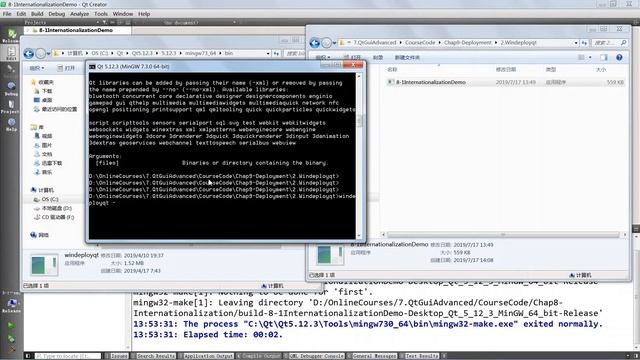Open the Desktop folder in navigation pane
This screenshot has height=360, width=640.
[x=47, y=100]
